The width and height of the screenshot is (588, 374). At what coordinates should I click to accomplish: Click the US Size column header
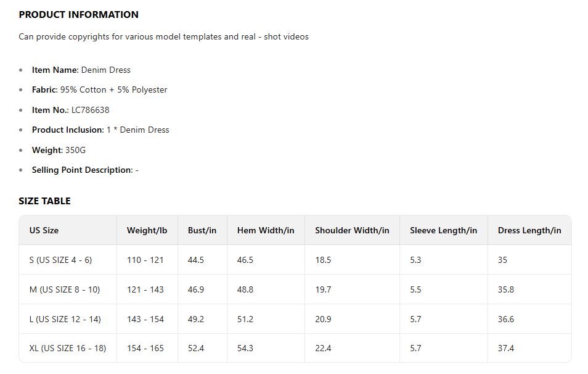pos(44,230)
